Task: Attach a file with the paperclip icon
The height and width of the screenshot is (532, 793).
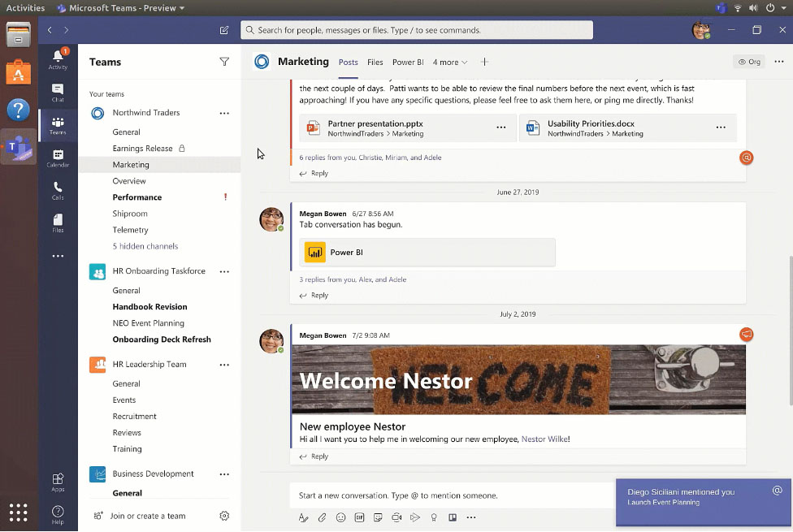Action: (322, 517)
